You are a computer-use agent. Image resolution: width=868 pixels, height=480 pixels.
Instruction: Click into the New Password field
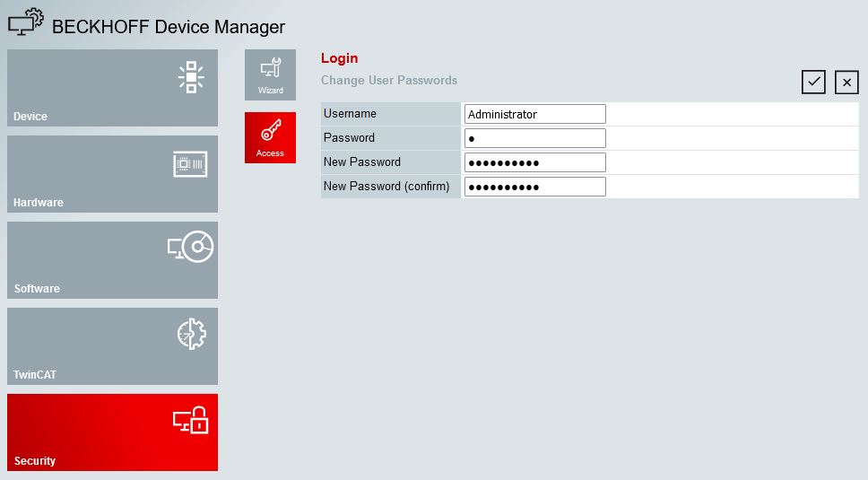tap(534, 162)
